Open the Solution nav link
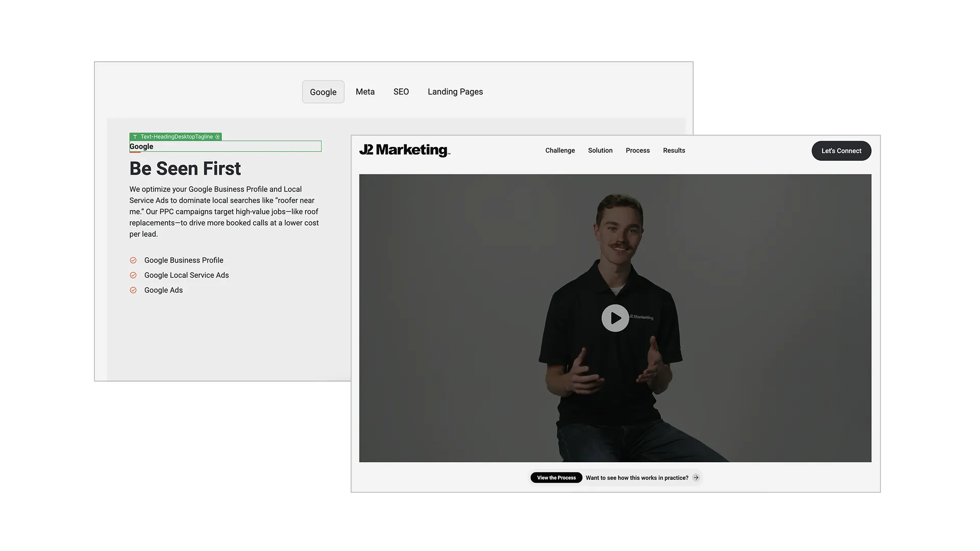 pyautogui.click(x=600, y=151)
